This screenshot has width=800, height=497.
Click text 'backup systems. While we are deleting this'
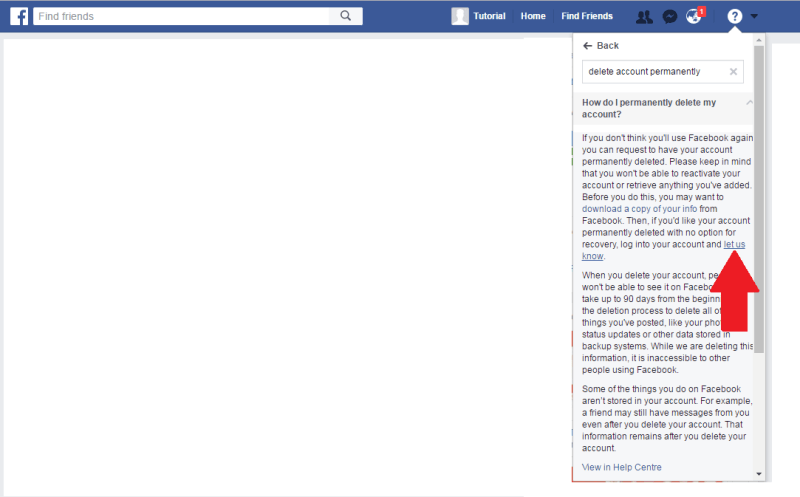(667, 346)
